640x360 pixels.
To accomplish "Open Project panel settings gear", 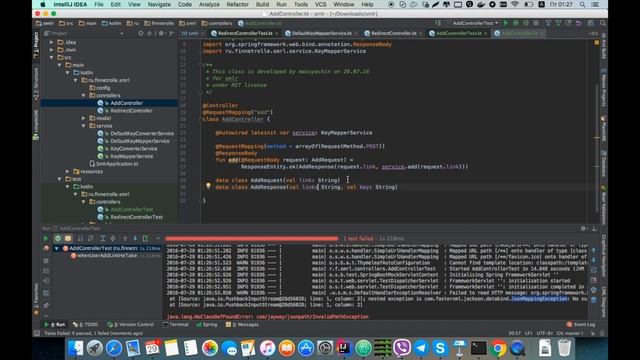I will [x=161, y=33].
